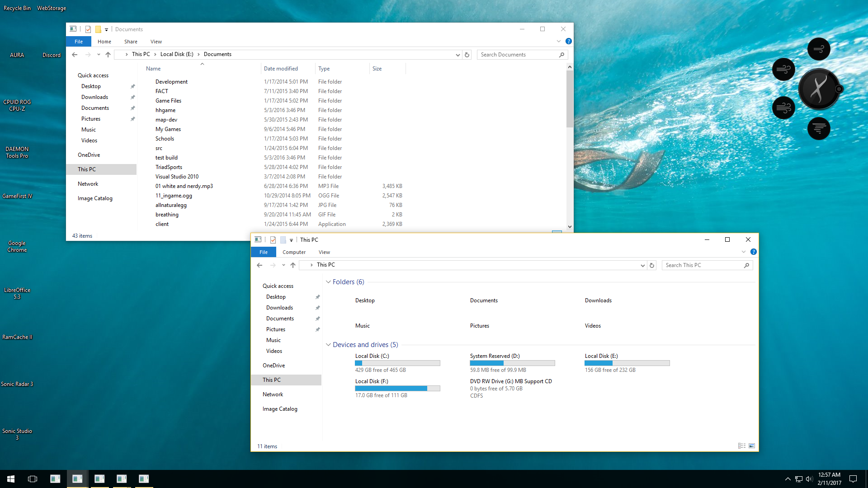Click Local Disk (C:) usage bar

(x=397, y=363)
